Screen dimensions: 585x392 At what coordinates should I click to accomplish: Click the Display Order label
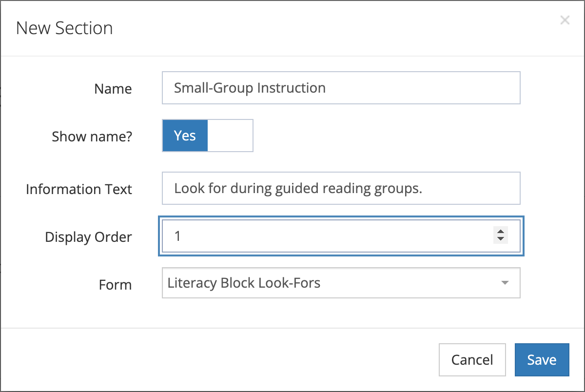(x=89, y=237)
